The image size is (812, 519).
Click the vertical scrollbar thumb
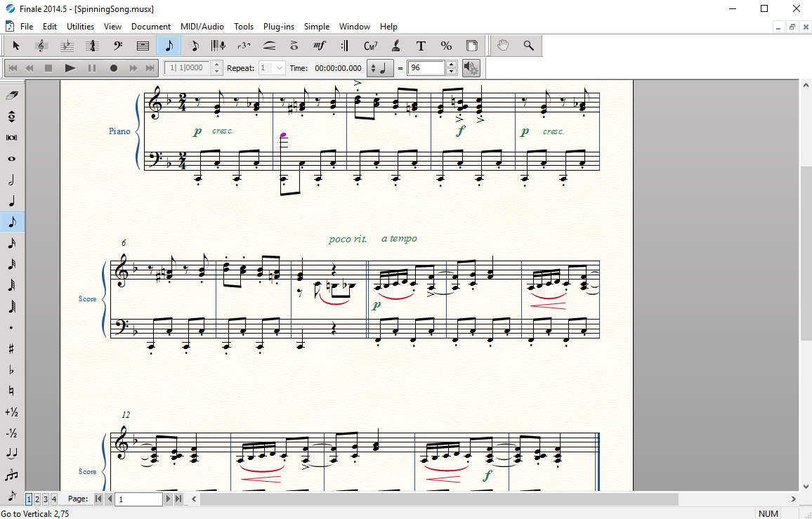806,254
